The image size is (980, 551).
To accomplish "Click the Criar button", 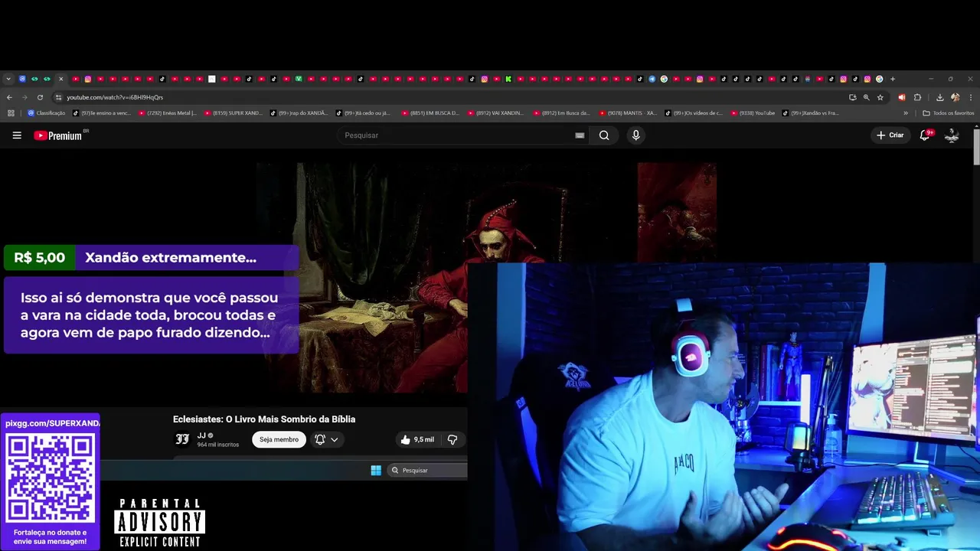I will coord(890,135).
